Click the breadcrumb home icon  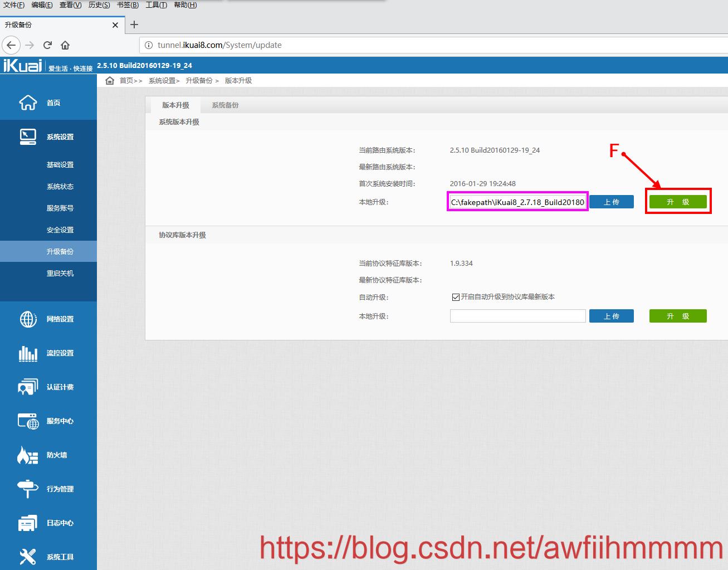point(110,81)
